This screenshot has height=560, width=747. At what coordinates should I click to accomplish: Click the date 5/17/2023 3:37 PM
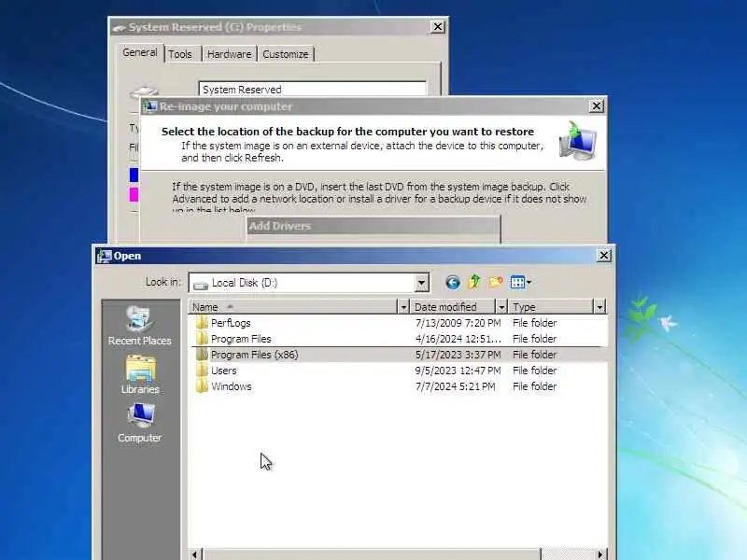(x=458, y=355)
